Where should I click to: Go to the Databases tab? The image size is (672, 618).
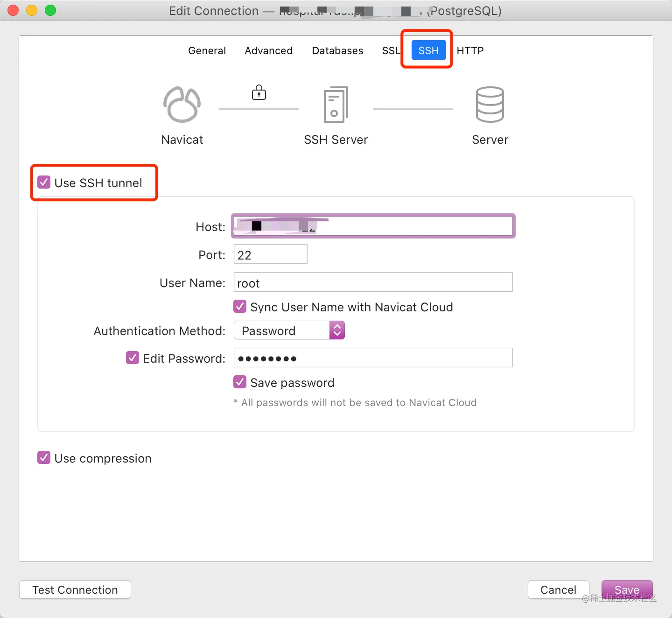[x=337, y=50]
